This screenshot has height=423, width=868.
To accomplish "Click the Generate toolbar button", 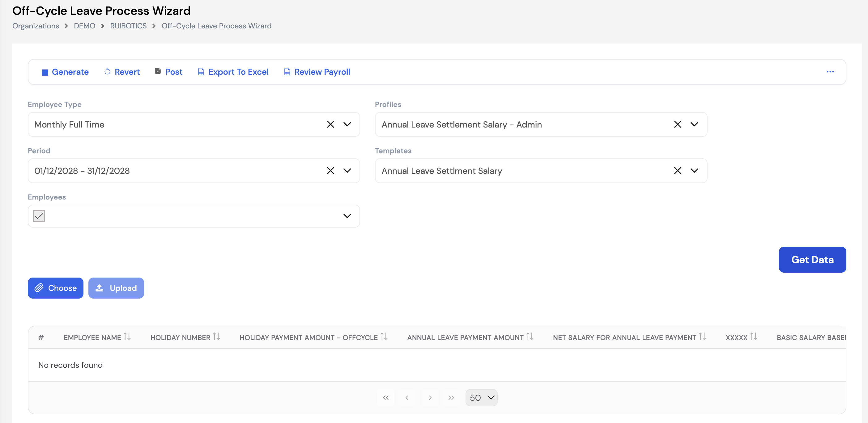I will pos(65,72).
